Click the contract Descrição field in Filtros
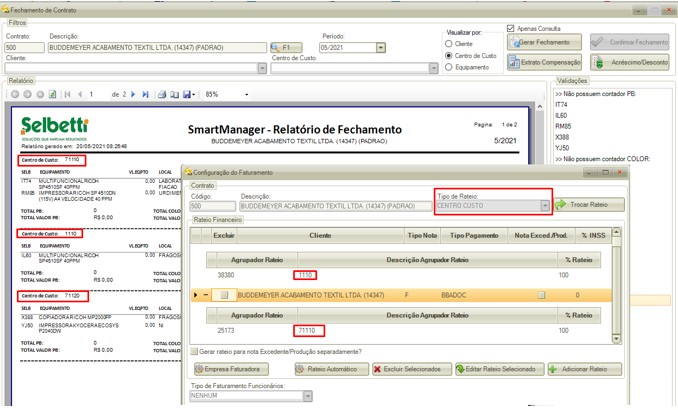This screenshot has height=410, width=678. coord(157,48)
